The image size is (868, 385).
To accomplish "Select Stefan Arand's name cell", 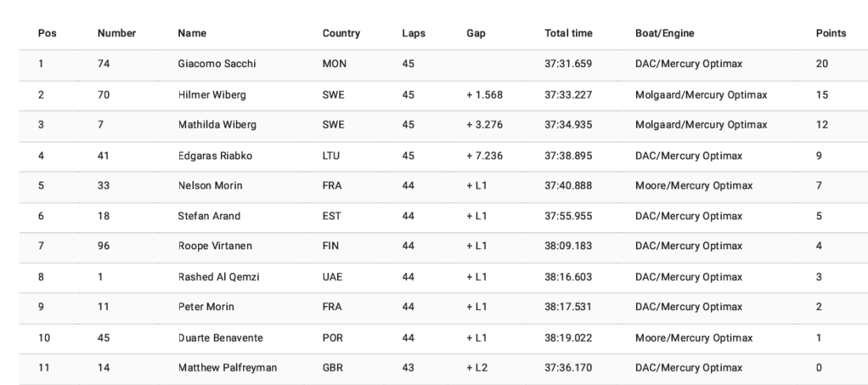I will pyautogui.click(x=209, y=216).
